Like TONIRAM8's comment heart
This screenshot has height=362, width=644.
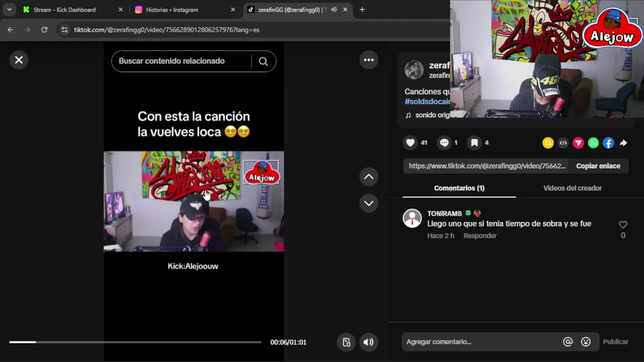623,225
